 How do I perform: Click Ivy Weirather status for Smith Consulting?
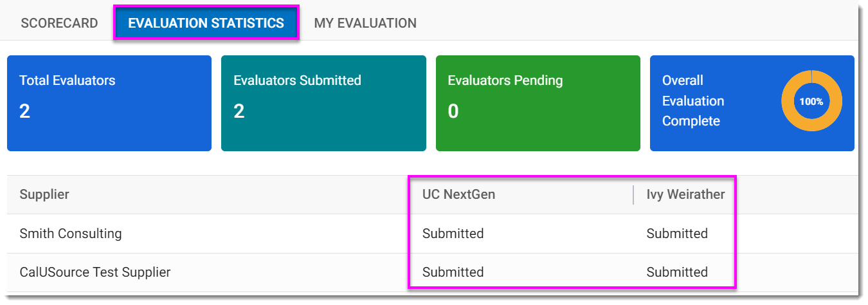point(677,234)
